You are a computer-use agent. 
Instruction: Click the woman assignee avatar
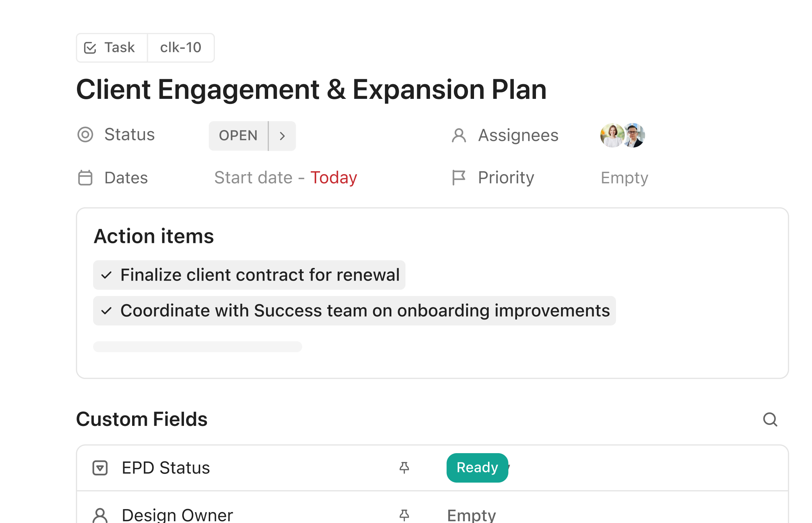612,135
